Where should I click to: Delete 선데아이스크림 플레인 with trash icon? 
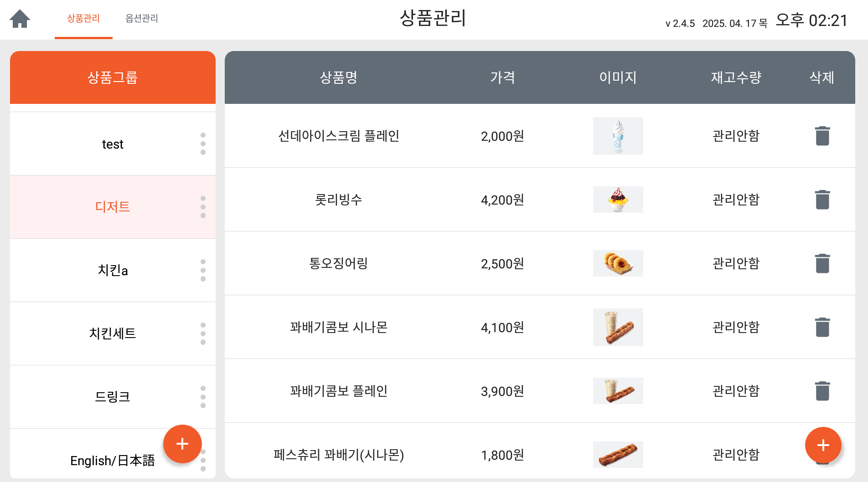click(822, 136)
